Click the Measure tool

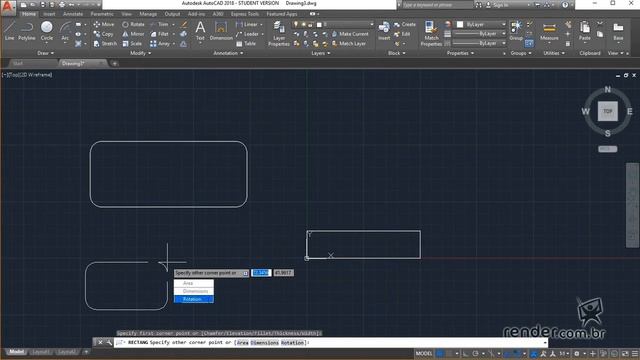pyautogui.click(x=549, y=31)
